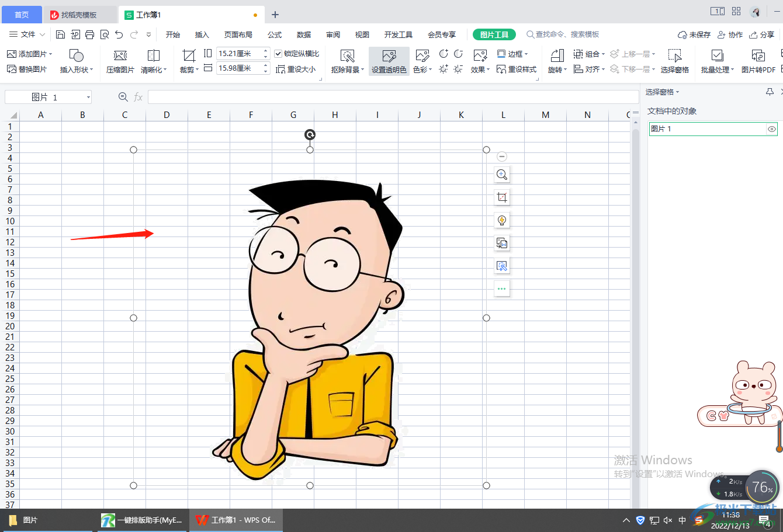
Task: Open more options (…) on floating toolbar
Action: pos(502,288)
